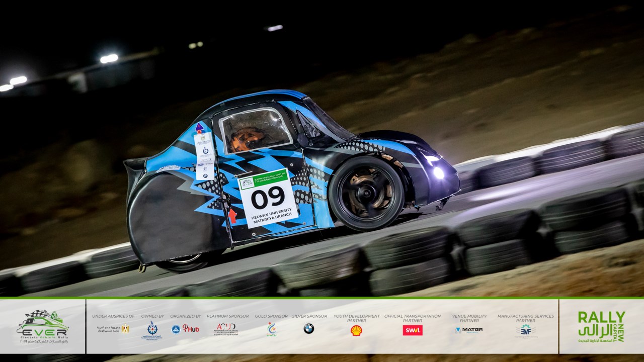Click the car's side window

256,130
